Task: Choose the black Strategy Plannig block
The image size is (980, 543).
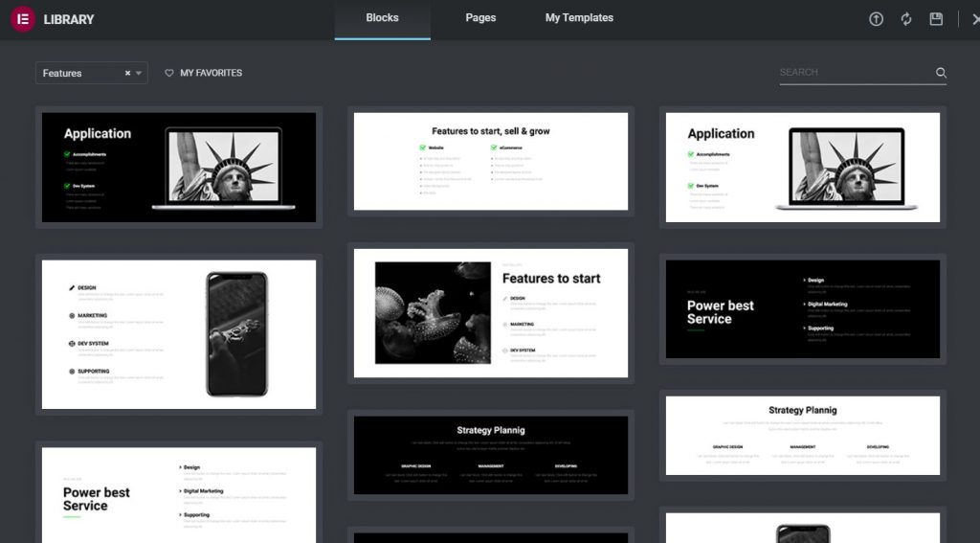Action: (x=491, y=456)
